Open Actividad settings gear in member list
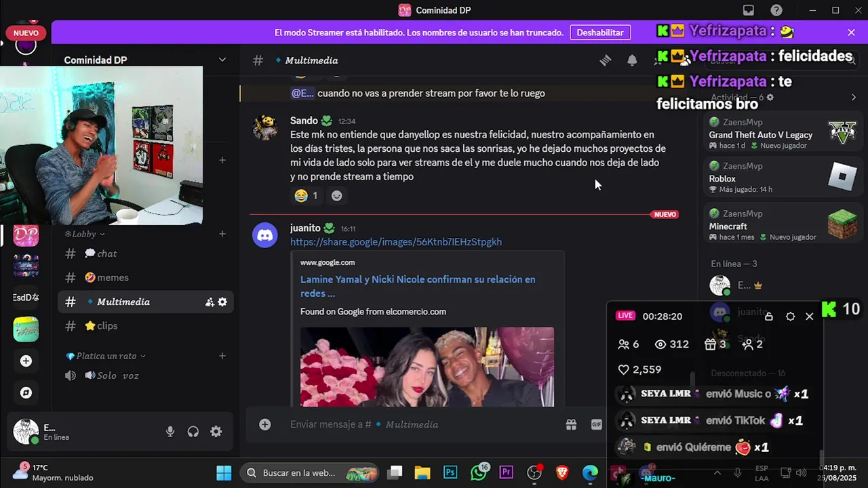868x488 pixels. pos(770,98)
